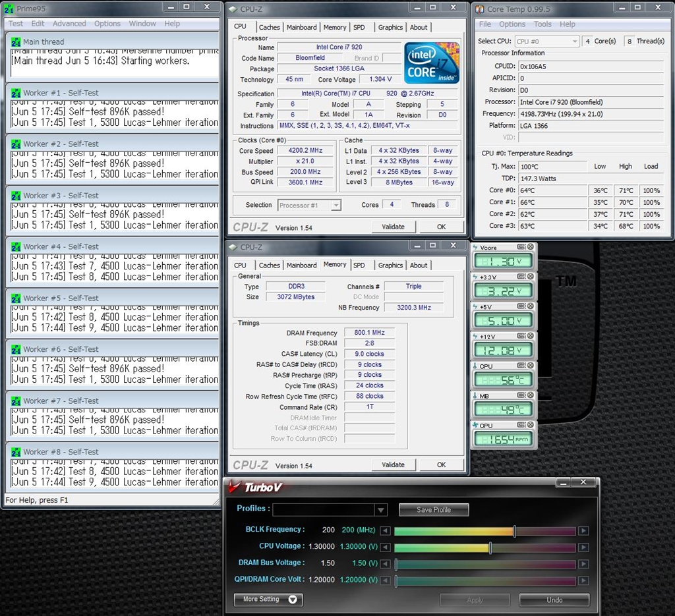675x616 pixels.
Task: Click the Worker #4 window icon
Action: coord(16,247)
